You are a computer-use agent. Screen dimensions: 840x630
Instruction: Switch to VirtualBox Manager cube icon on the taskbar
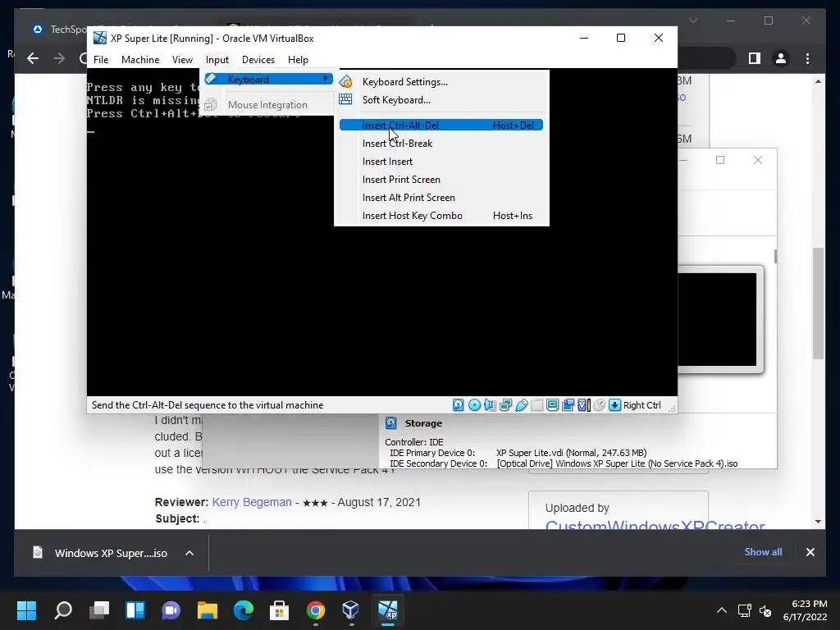[351, 609]
